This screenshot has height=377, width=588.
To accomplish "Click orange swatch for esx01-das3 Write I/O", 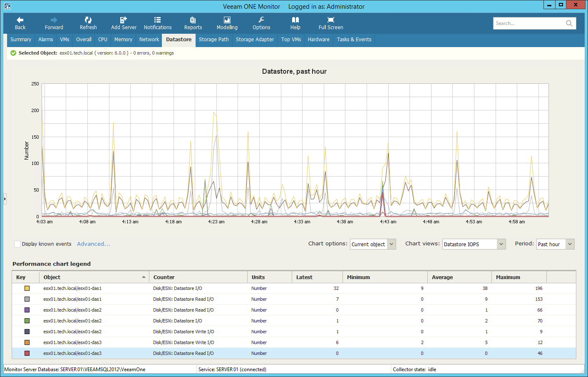I will [27, 342].
